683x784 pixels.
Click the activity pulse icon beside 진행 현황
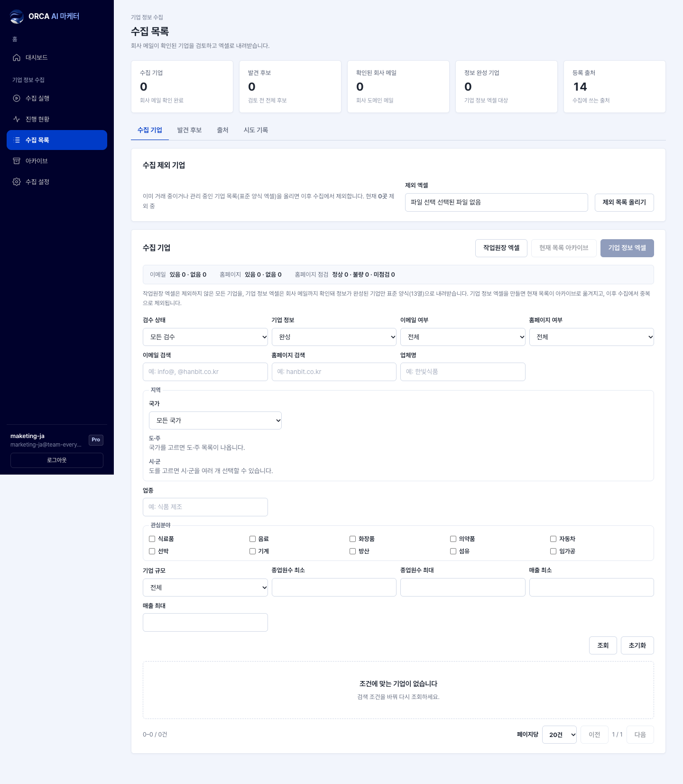(x=17, y=119)
